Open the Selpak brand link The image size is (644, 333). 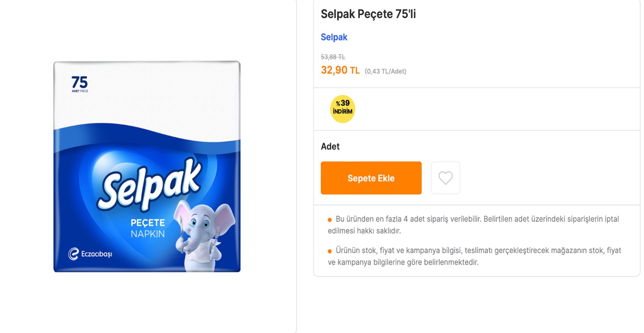(334, 37)
